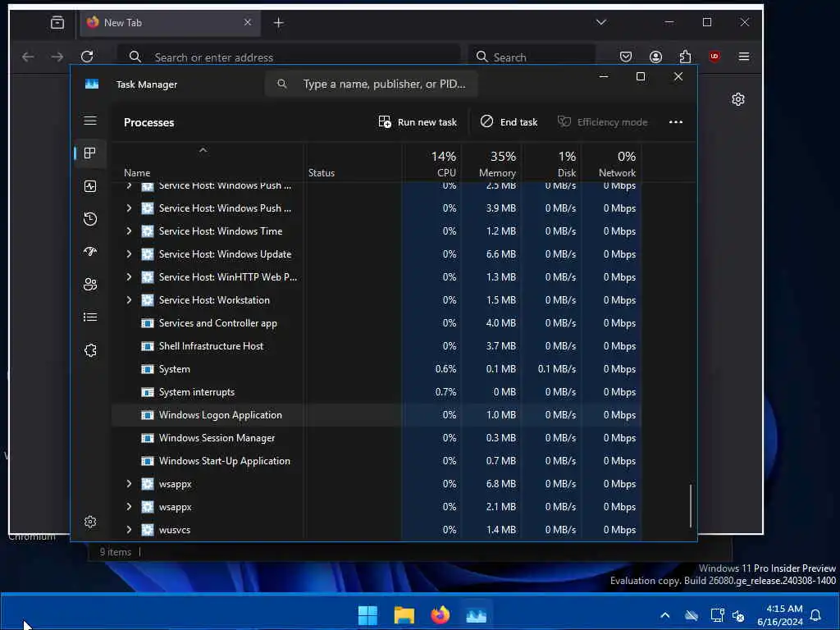The width and height of the screenshot is (840, 630).
Task: Click Firefox New Tab tab
Action: coord(171,22)
